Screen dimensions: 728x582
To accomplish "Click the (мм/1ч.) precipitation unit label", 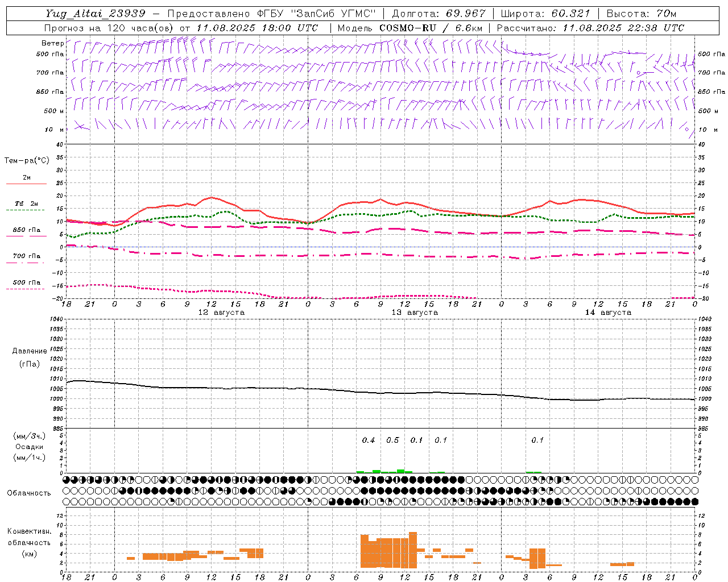I will point(30,458).
